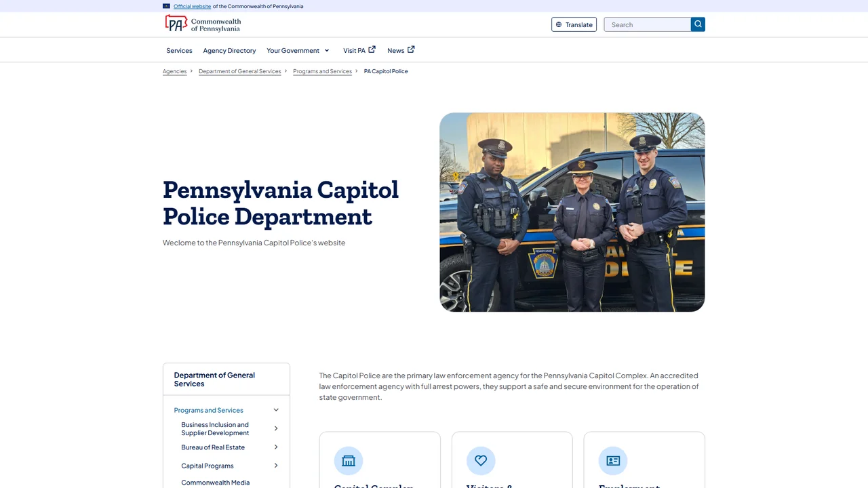Expand the Bureau of Real Estate chevron

tap(276, 447)
